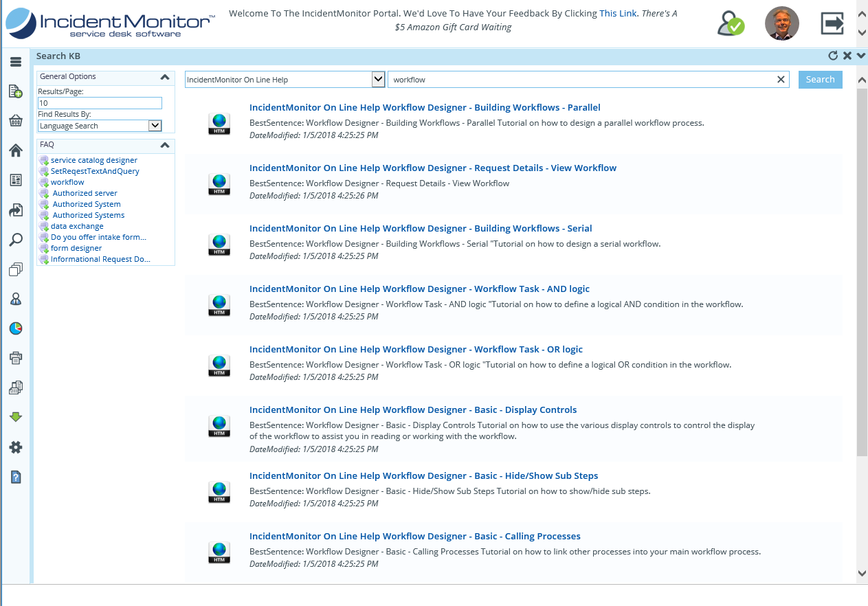Image resolution: width=868 pixels, height=606 pixels.
Task: Click the results list vertical scrollbar thumb
Action: tap(862, 271)
